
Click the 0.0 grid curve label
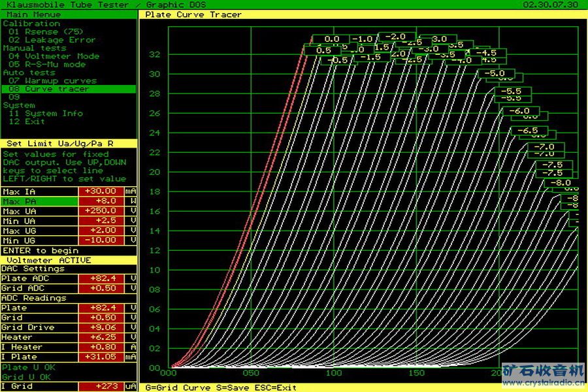coord(331,39)
